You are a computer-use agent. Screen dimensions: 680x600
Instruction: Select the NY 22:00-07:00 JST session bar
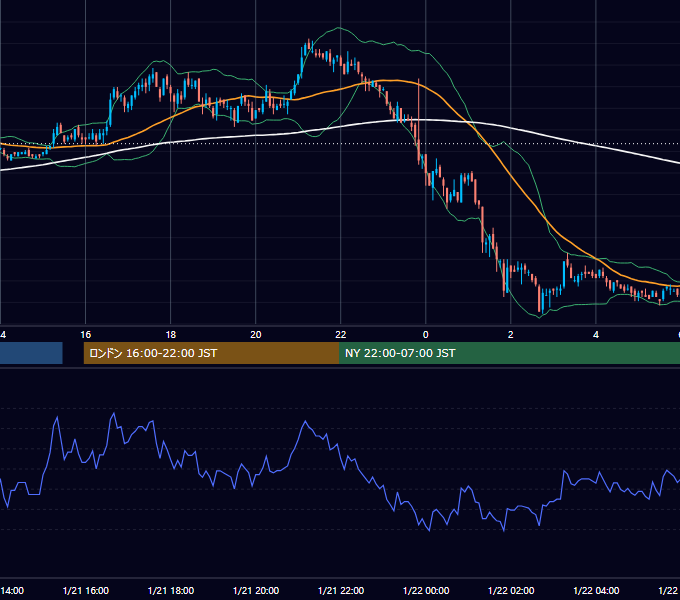pos(510,353)
